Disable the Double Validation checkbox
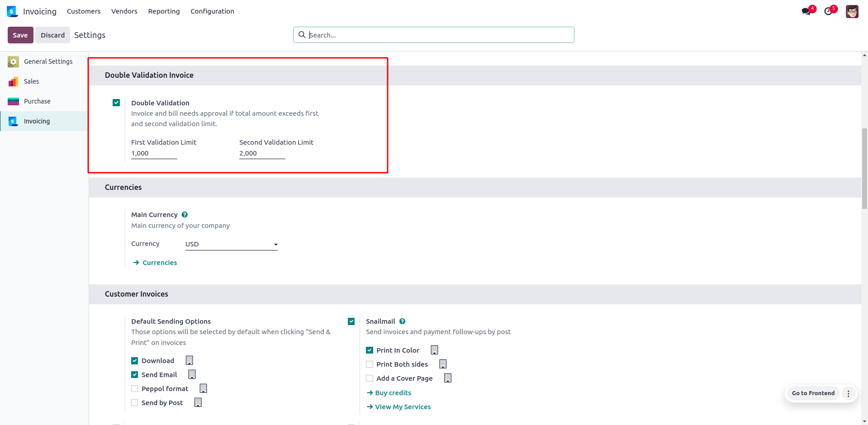The width and height of the screenshot is (868, 425). (x=116, y=103)
